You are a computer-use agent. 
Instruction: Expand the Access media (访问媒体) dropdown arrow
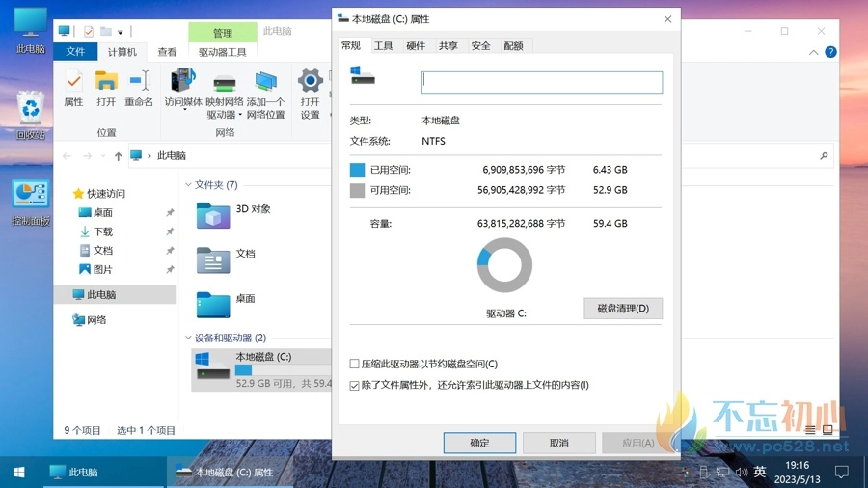pos(184,110)
